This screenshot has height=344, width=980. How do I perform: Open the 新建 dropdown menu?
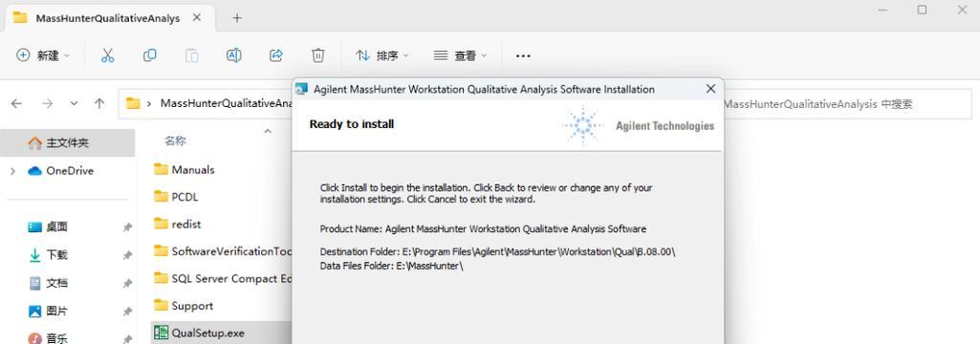(42, 55)
